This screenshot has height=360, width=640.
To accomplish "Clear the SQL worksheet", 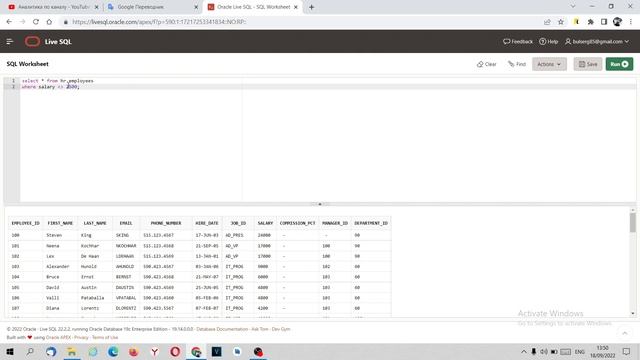I will point(487,64).
